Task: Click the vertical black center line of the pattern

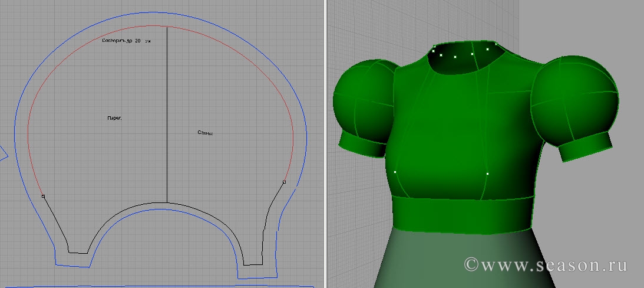Action: click(x=167, y=118)
